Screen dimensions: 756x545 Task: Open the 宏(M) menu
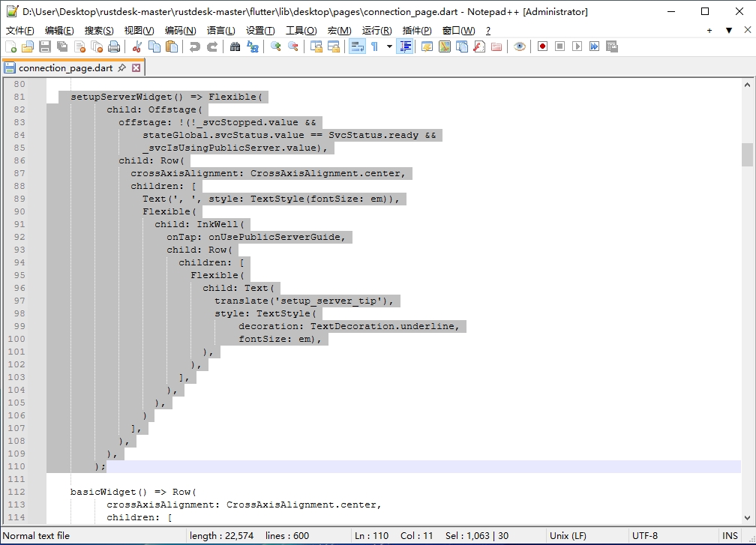340,31
